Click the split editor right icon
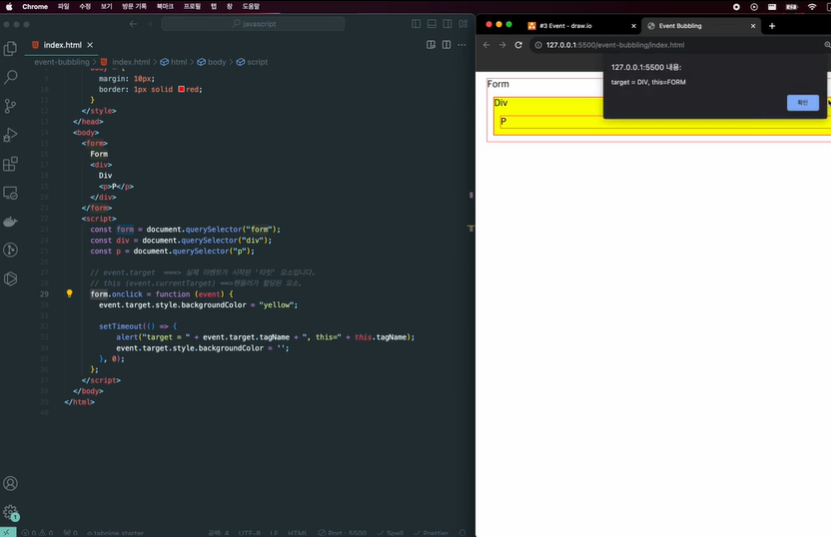This screenshot has height=537, width=831. [446, 45]
